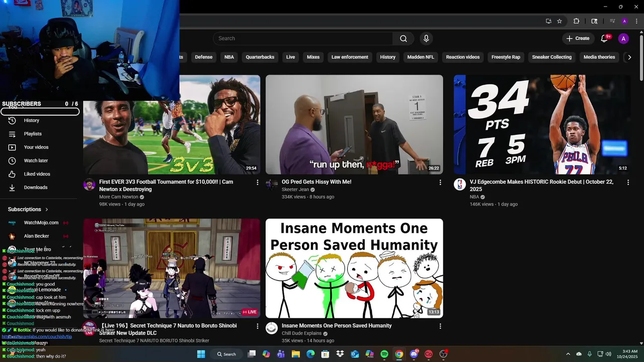
Task: Open Chrome Google Lens search icon
Action: (594, 21)
